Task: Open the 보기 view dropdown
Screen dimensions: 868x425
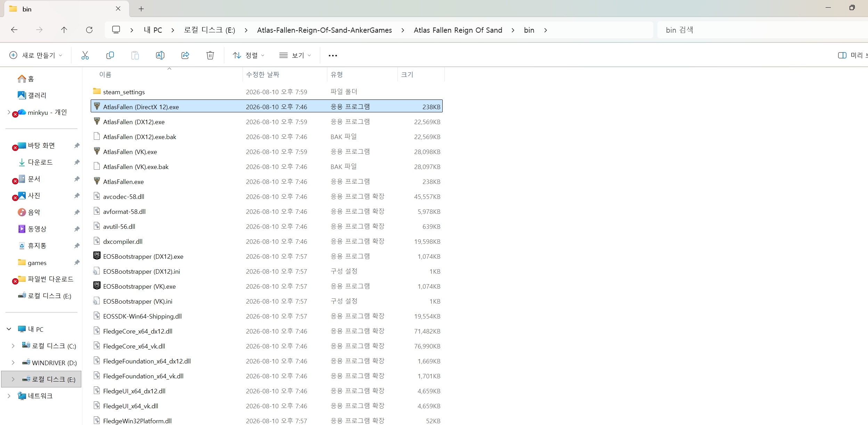Action: (x=295, y=55)
